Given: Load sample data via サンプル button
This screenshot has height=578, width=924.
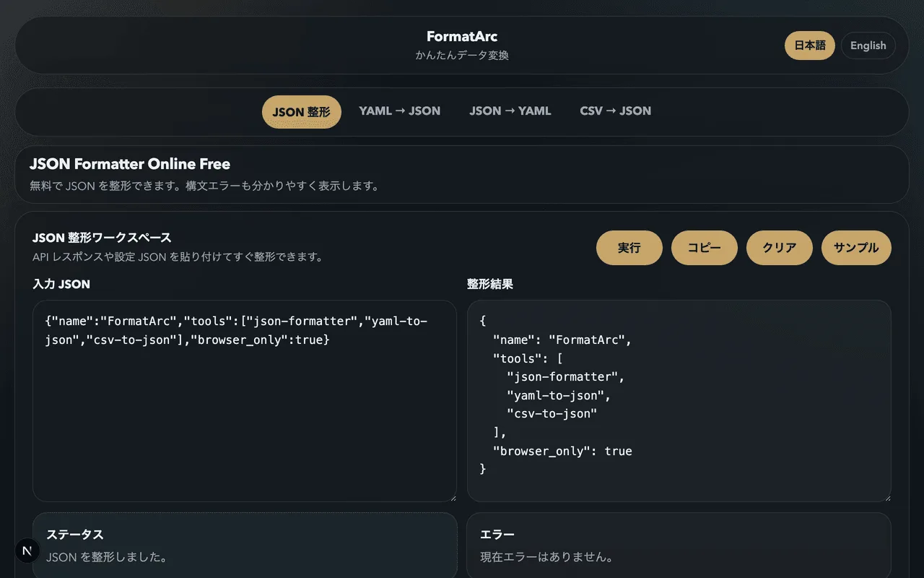Looking at the screenshot, I should (x=855, y=248).
